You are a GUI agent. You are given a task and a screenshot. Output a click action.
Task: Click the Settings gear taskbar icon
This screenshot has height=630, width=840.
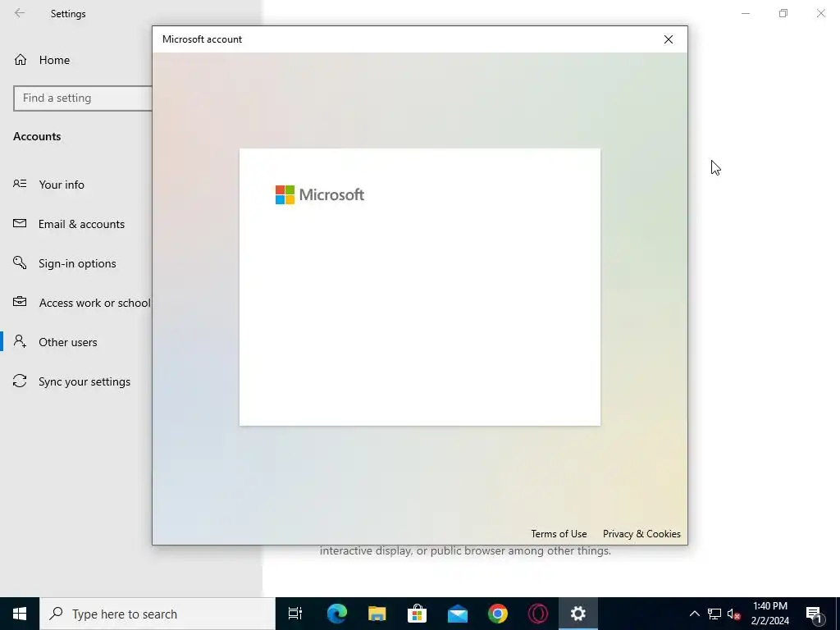577,614
